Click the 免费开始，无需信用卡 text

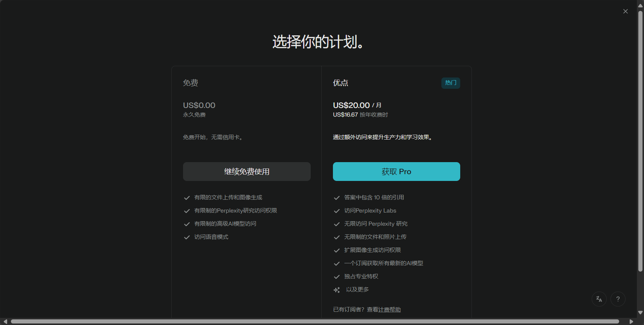tap(214, 137)
